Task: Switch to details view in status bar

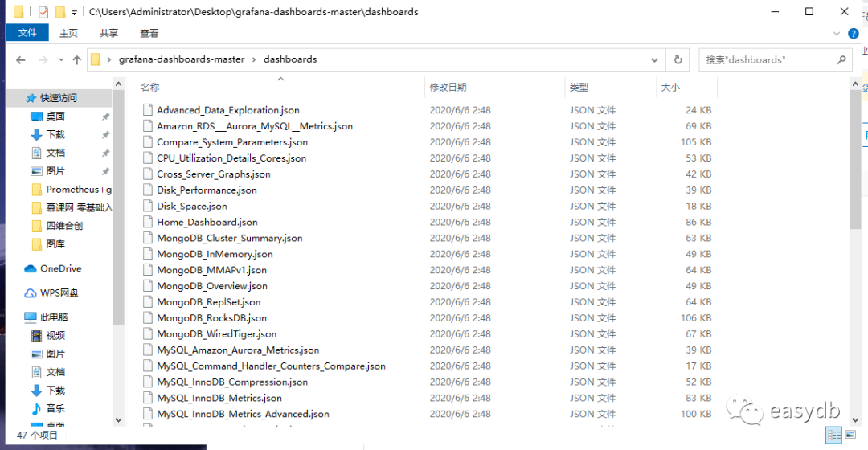Action: pyautogui.click(x=835, y=435)
